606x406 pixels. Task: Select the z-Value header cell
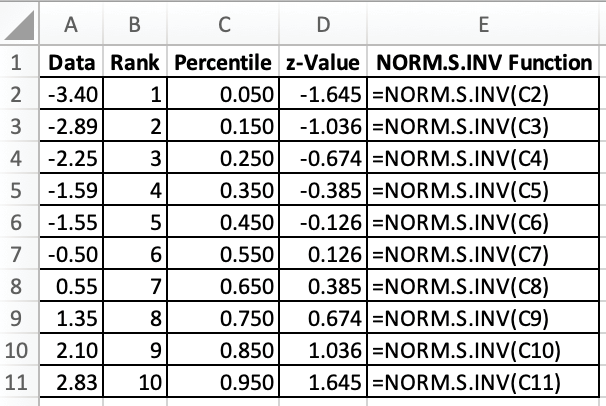pyautogui.click(x=322, y=63)
